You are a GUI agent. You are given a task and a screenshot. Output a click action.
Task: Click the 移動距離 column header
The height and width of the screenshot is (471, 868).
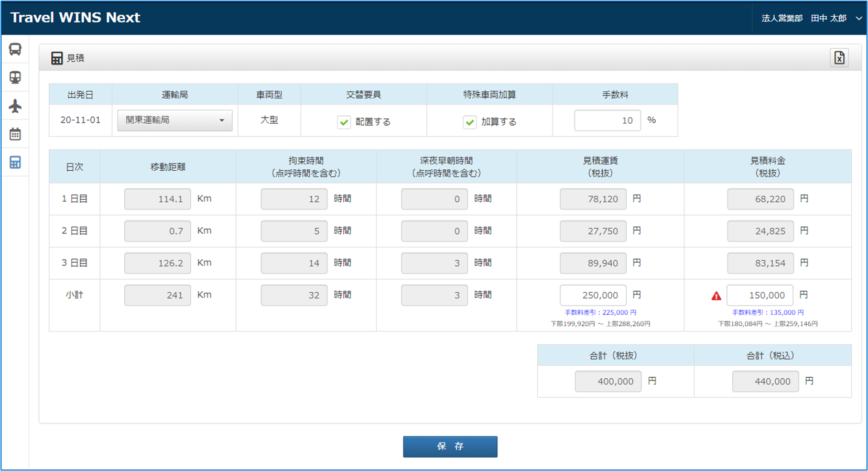[168, 167]
